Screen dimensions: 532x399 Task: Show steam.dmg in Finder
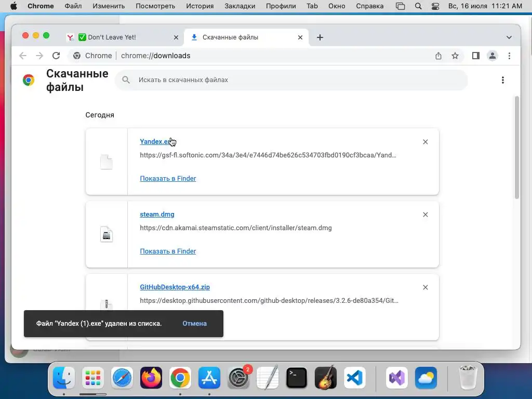(168, 251)
